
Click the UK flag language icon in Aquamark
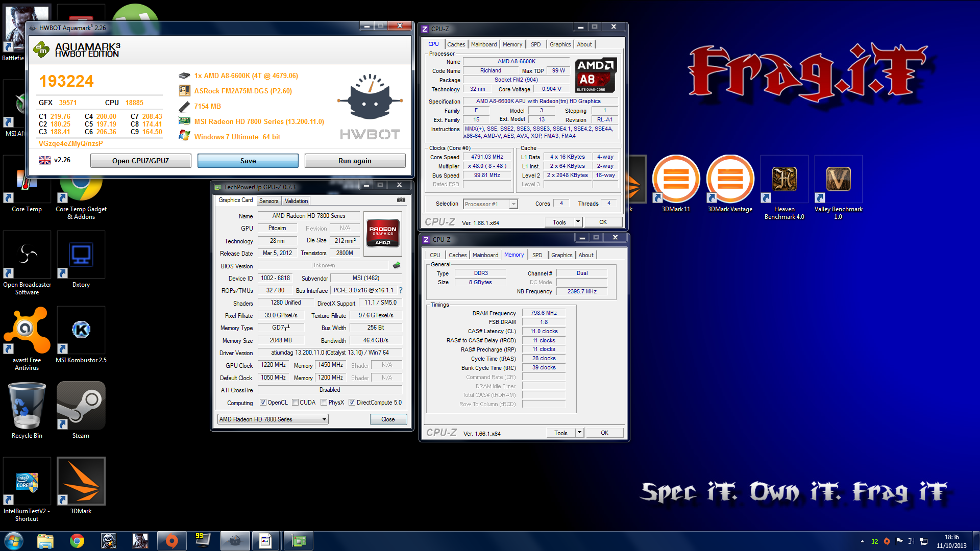(45, 160)
